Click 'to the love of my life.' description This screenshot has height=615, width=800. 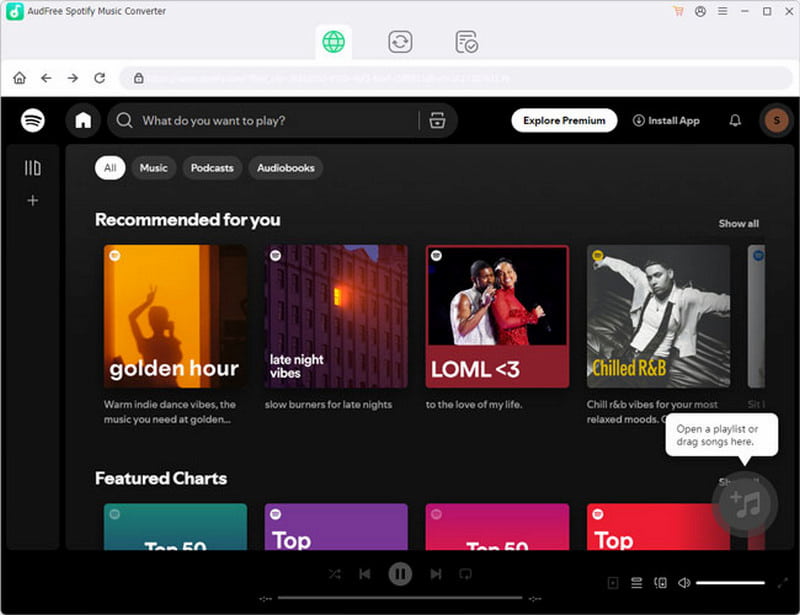click(x=474, y=405)
